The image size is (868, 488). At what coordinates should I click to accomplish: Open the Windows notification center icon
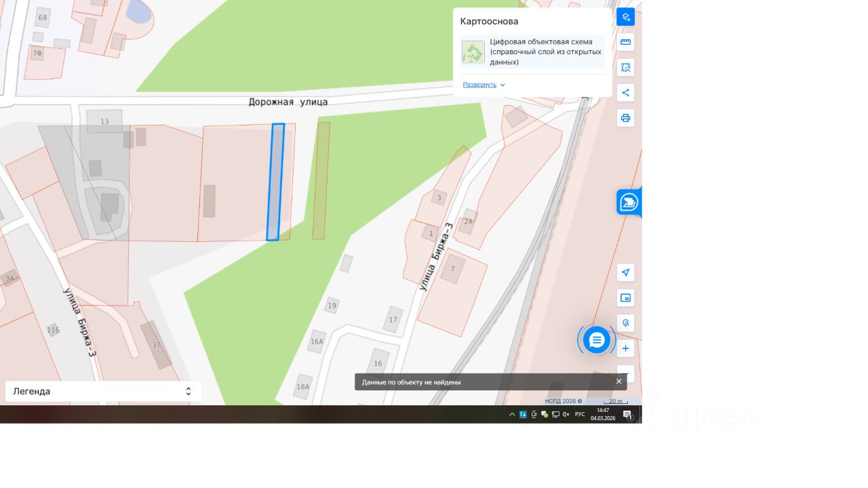[x=628, y=415]
